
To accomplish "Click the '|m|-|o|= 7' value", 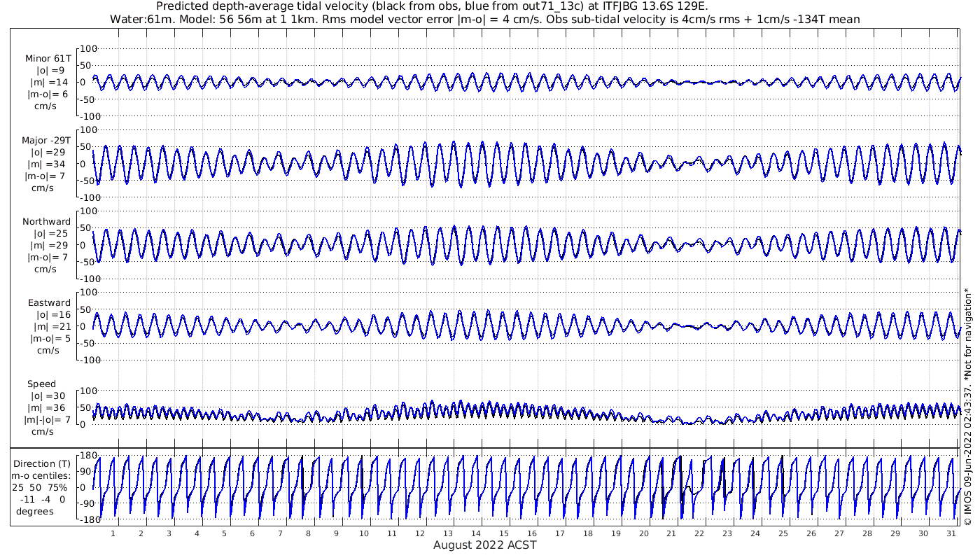I will [x=48, y=420].
